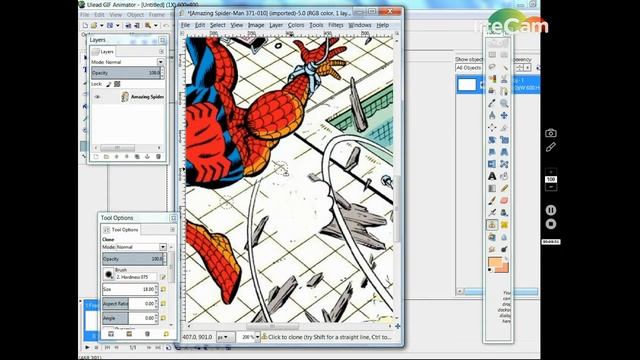Choose the Blend gradient tool
Image resolution: width=640 pixels, height=360 pixels.
coord(492,189)
